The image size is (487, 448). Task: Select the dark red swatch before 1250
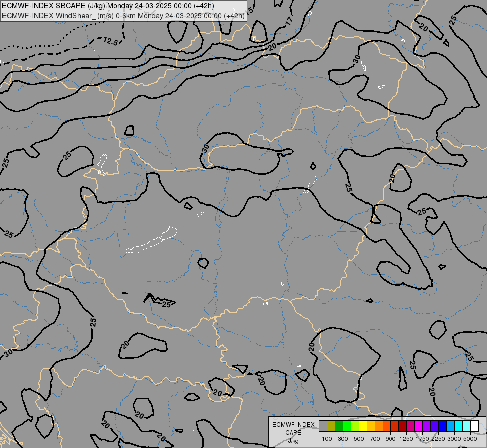(402, 426)
